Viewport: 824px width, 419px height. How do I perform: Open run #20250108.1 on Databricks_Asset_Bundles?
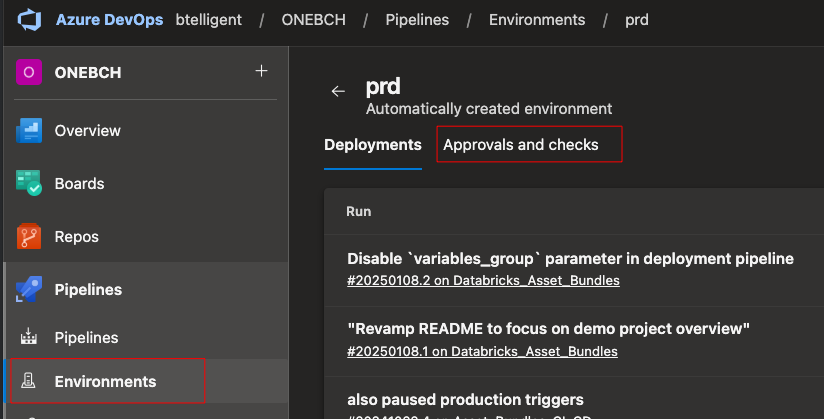(482, 351)
